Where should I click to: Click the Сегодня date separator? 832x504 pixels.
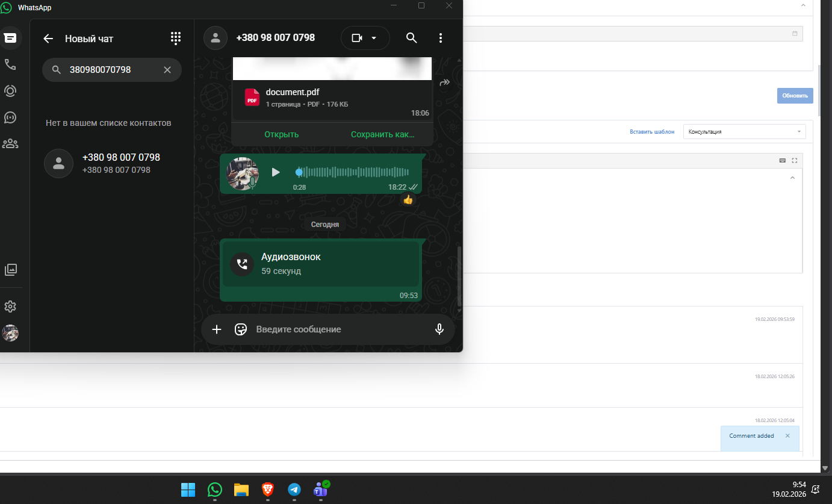pos(325,224)
